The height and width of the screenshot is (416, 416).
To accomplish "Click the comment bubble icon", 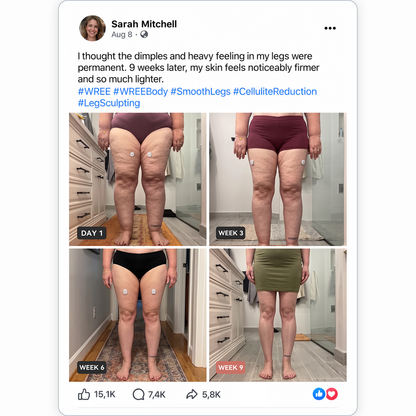I will point(138,394).
